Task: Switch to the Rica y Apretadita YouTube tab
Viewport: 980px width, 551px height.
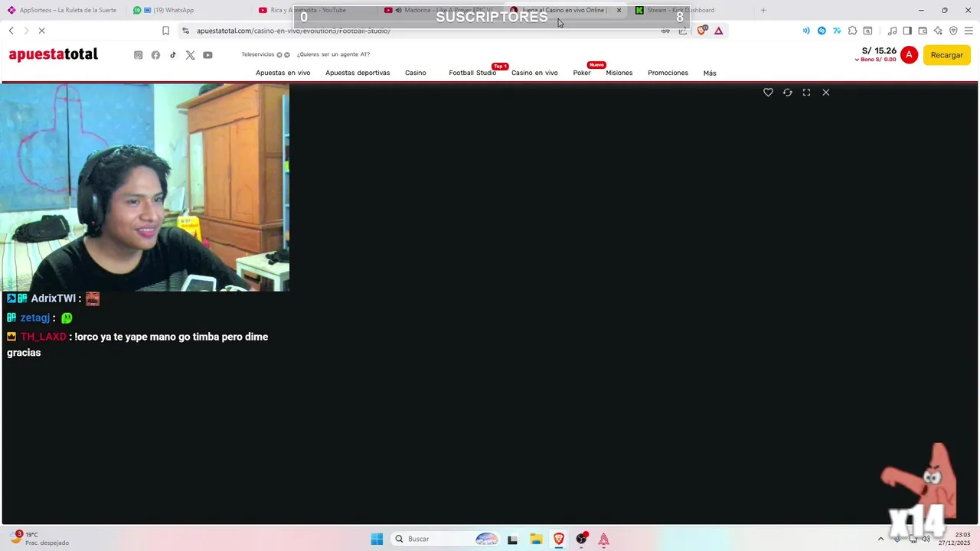Action: (314, 10)
